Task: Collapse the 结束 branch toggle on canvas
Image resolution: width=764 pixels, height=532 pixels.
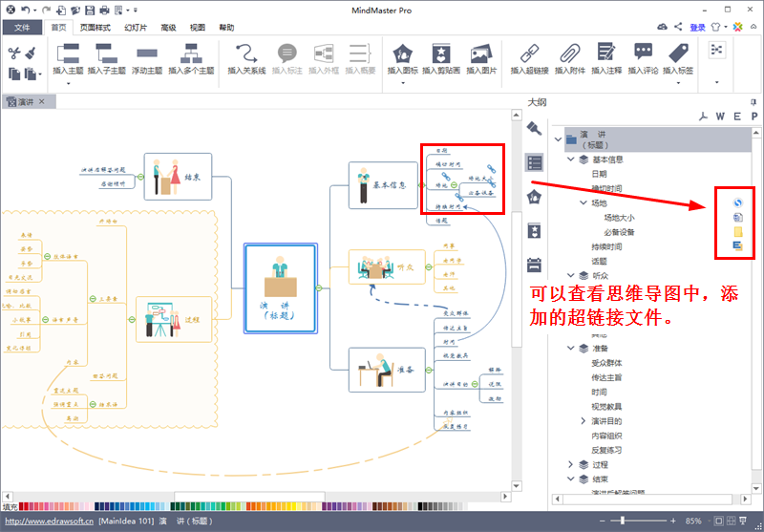Action: (140, 177)
